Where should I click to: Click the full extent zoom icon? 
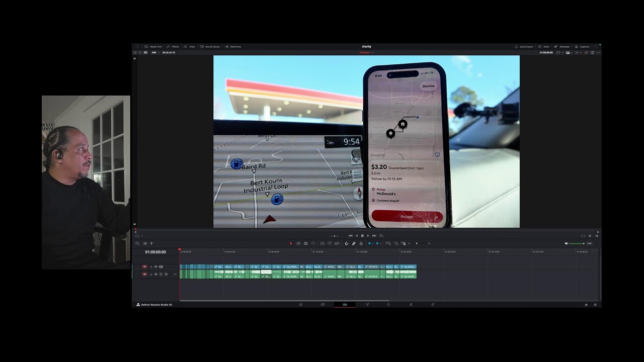click(388, 243)
